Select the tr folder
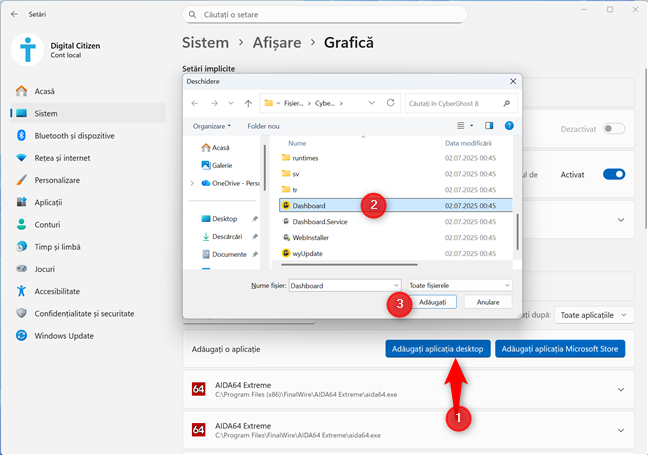This screenshot has width=648, height=455. [x=395, y=190]
